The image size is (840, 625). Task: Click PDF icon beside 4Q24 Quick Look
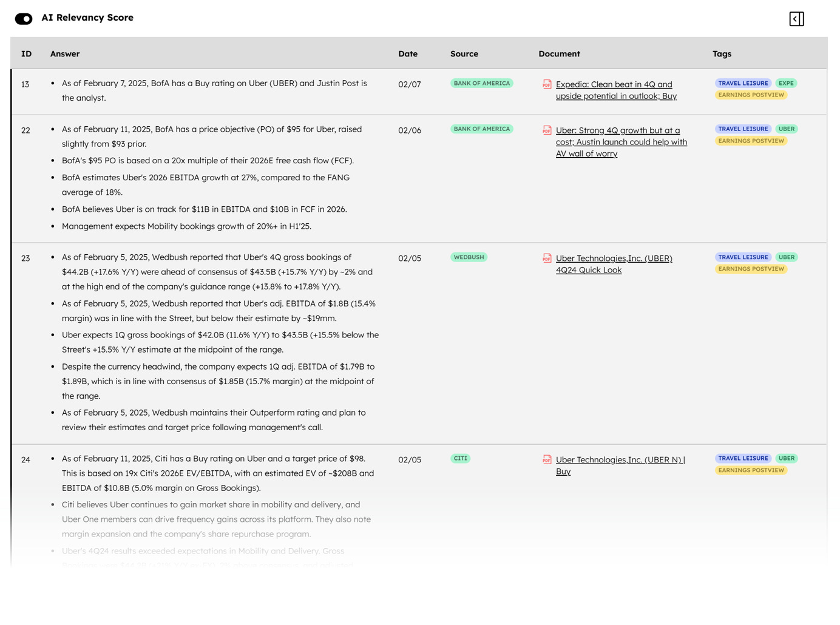point(547,258)
